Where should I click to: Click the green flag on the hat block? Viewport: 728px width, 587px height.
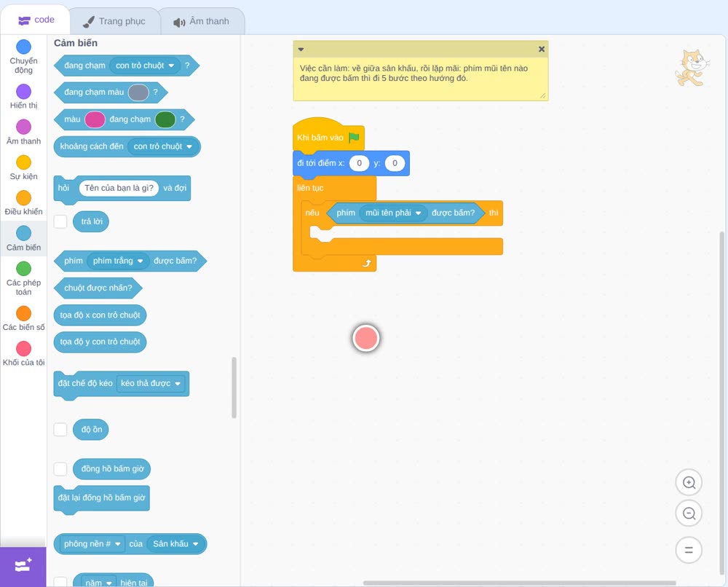point(355,137)
